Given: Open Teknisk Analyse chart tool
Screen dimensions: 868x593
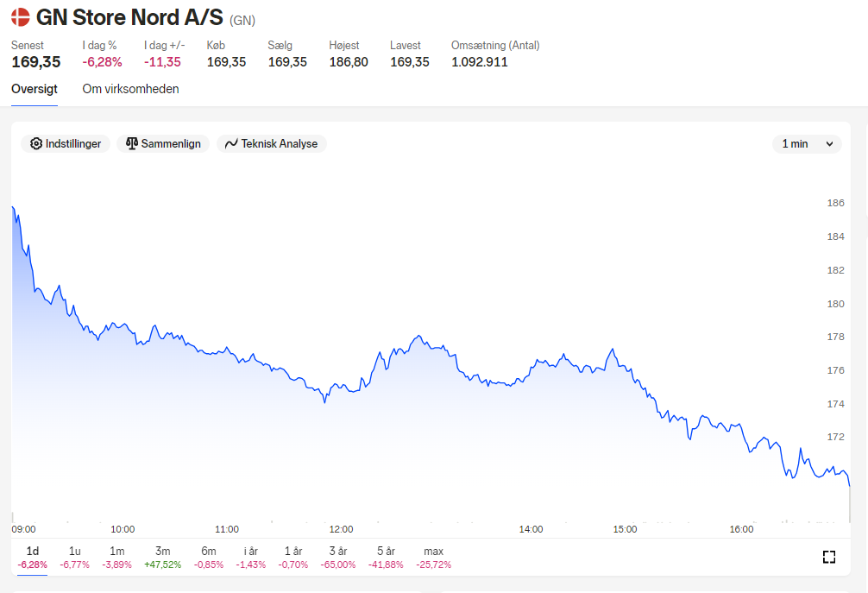Looking at the screenshot, I should 271,144.
